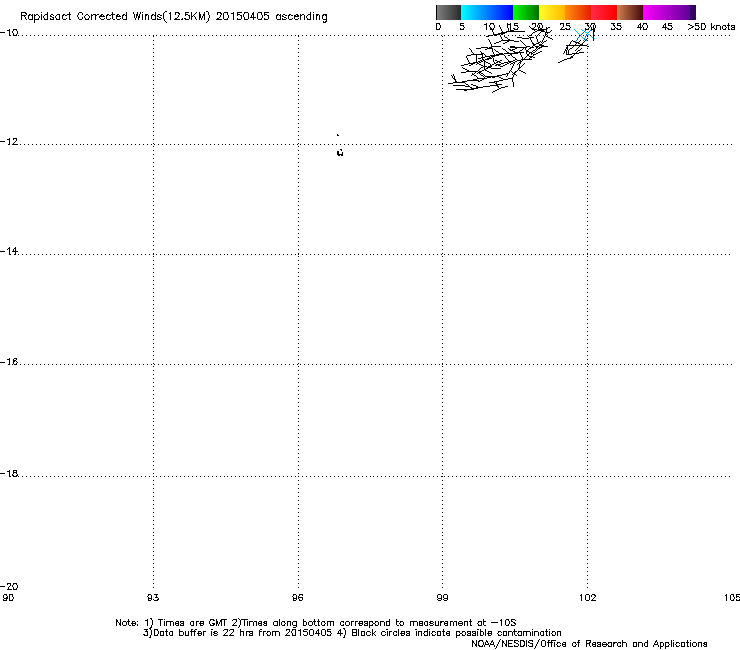Click the '5' label under the color bar
The width and height of the screenshot is (740, 650).
pyautogui.click(x=462, y=27)
